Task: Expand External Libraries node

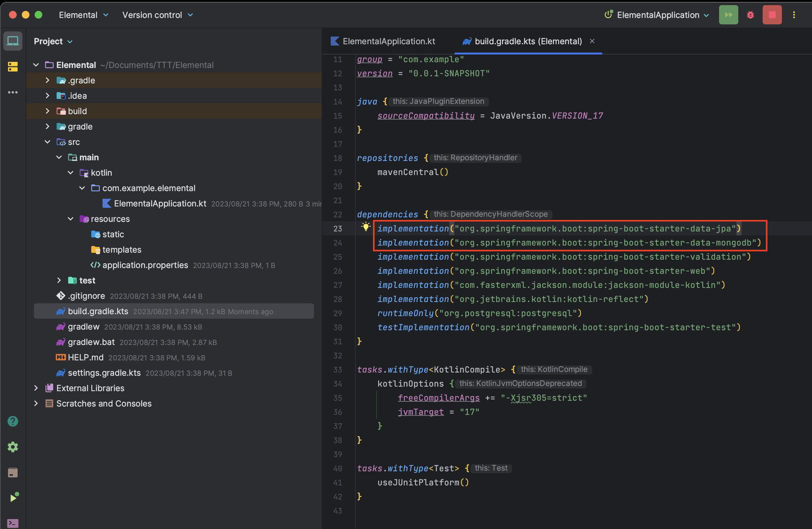Action: click(36, 388)
